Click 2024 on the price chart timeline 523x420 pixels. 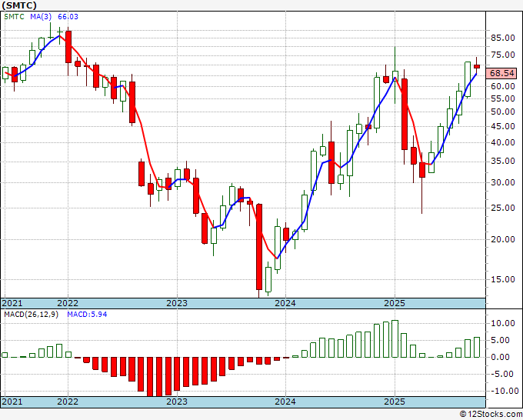(x=285, y=303)
